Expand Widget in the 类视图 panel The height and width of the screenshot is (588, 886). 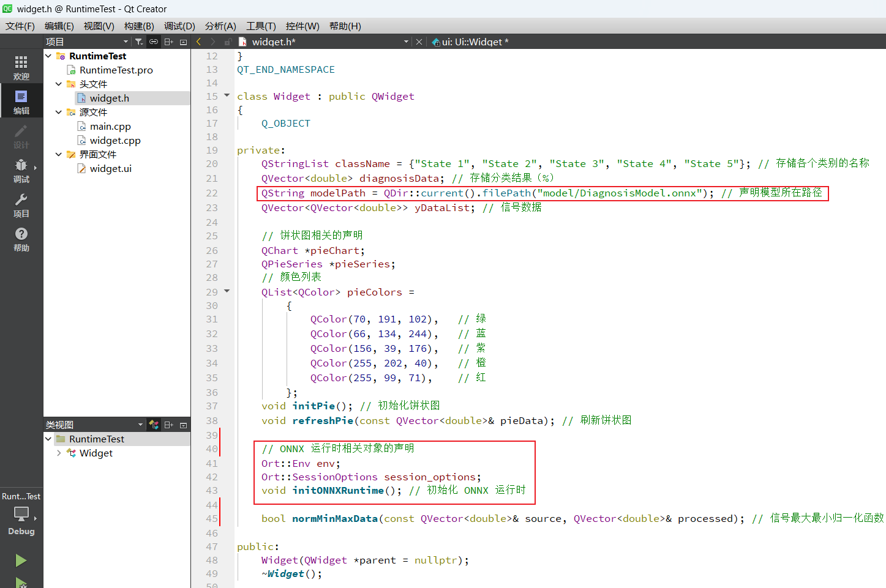point(58,453)
